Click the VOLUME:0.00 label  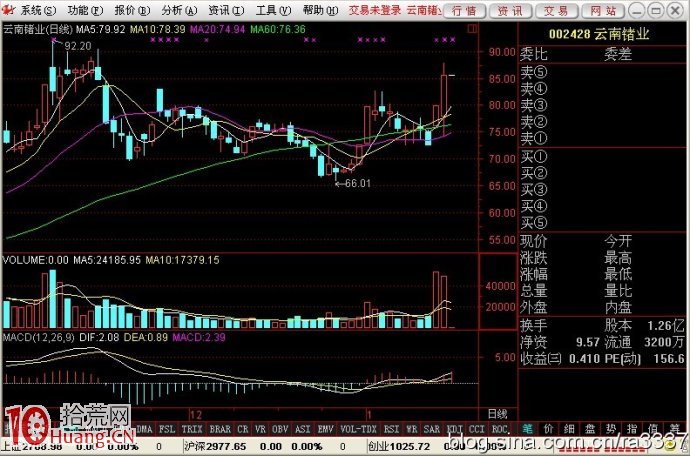click(36, 260)
